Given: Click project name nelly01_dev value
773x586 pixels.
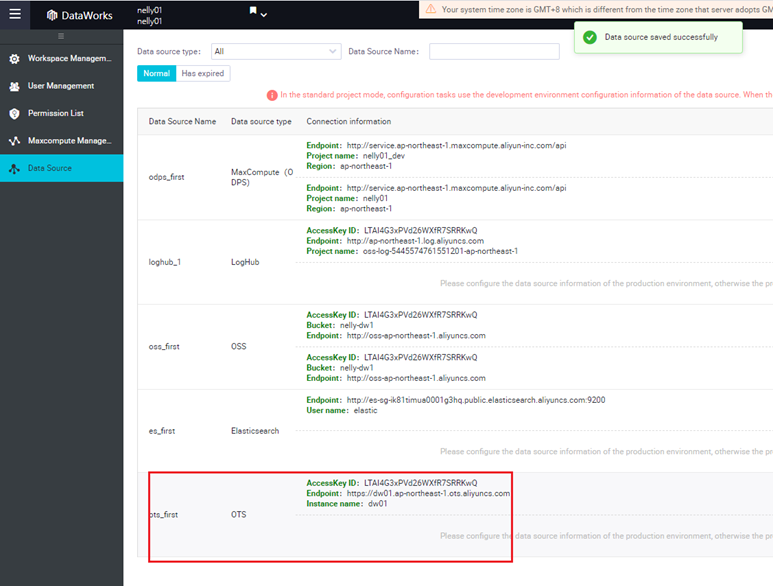Looking at the screenshot, I should click(384, 156).
